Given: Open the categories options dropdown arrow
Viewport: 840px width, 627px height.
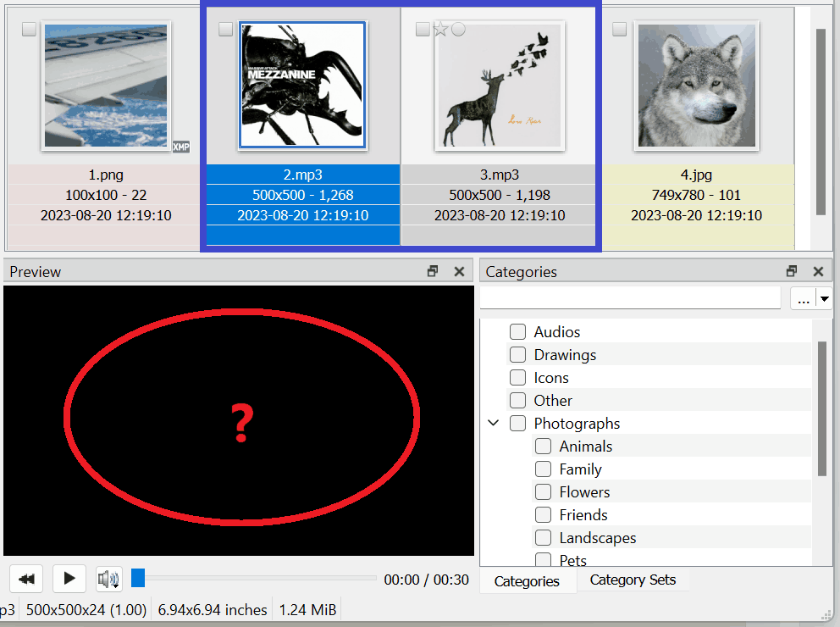Looking at the screenshot, I should [825, 298].
